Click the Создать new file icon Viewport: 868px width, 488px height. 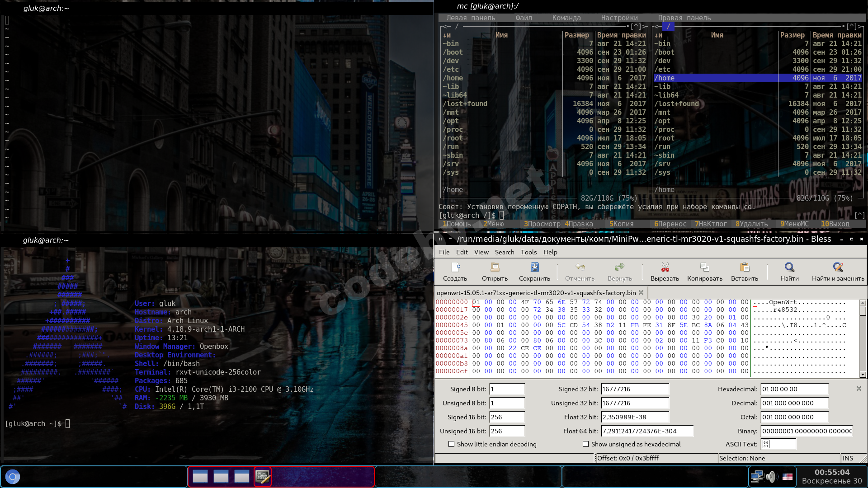click(x=455, y=267)
